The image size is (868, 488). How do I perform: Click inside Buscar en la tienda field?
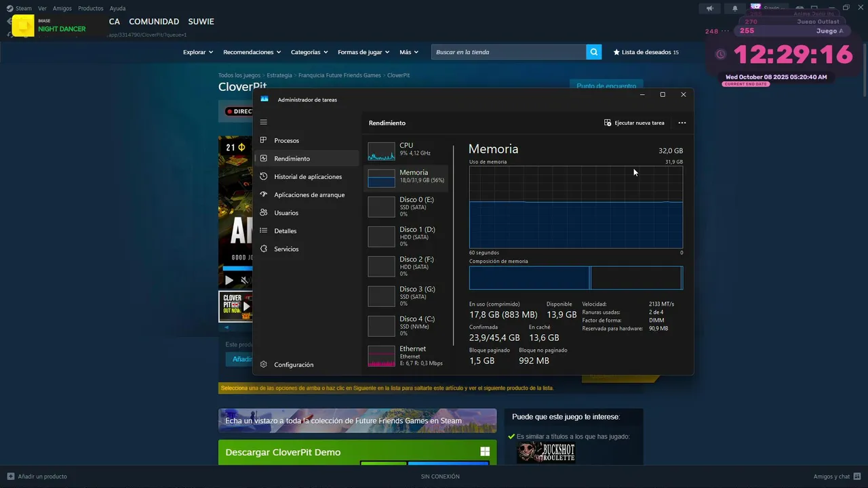click(x=508, y=52)
